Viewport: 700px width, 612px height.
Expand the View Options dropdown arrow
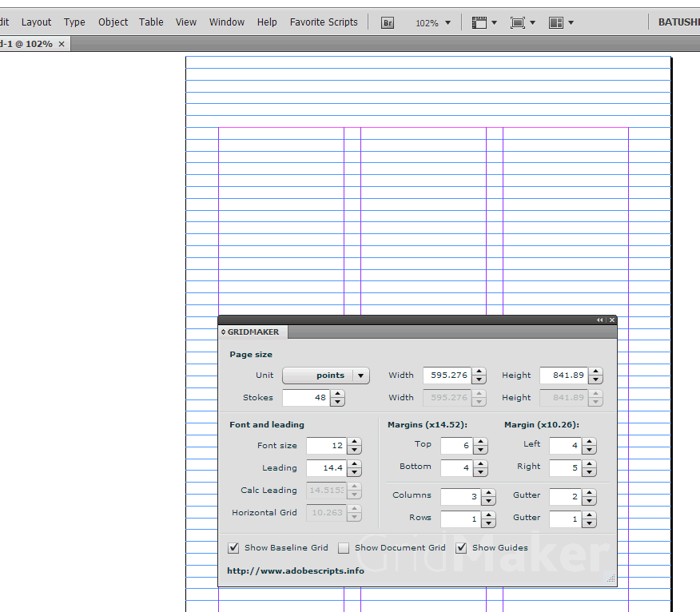click(494, 22)
